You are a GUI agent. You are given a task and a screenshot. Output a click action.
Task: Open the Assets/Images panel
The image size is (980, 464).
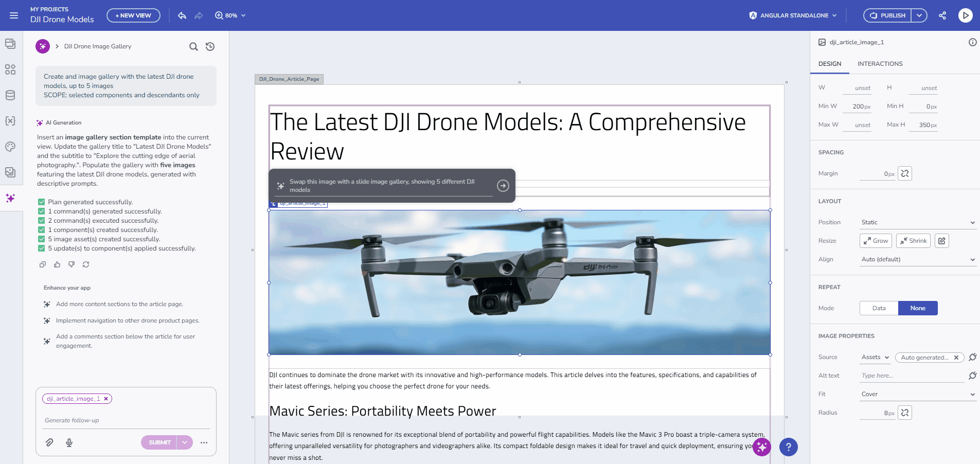click(x=10, y=172)
